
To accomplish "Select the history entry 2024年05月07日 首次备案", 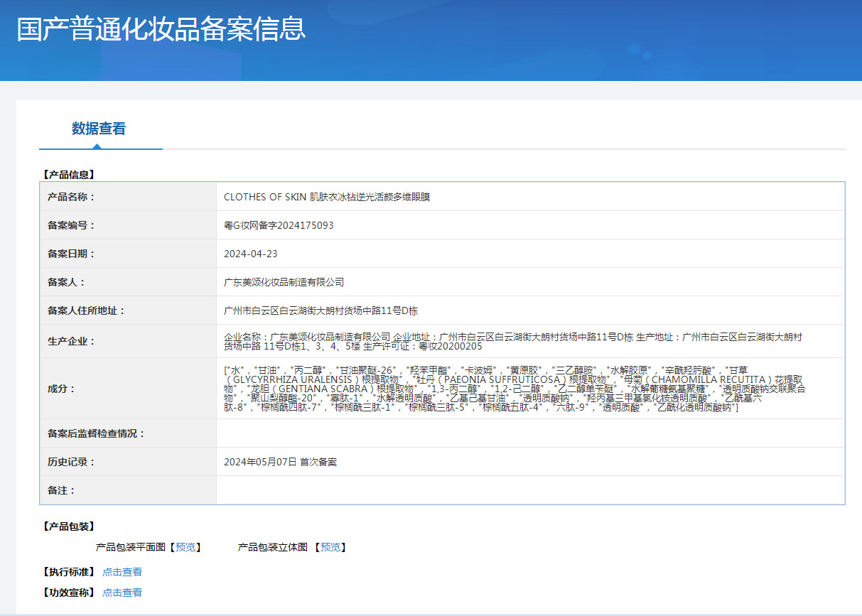I will click(280, 462).
